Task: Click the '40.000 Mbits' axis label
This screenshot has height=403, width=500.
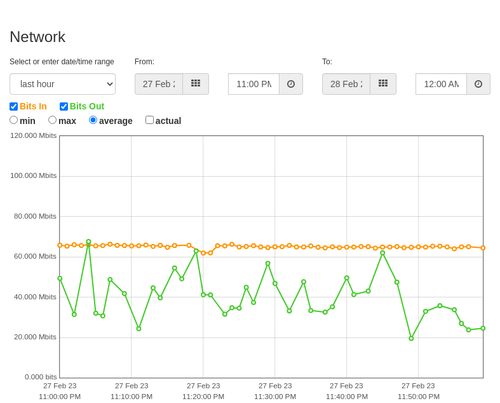Action: pos(35,297)
